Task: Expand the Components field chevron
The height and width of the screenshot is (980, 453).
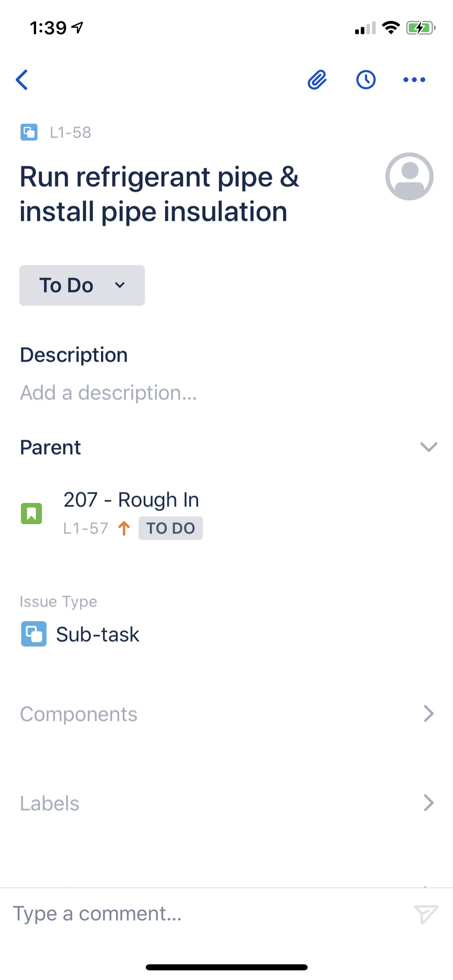Action: coord(428,714)
